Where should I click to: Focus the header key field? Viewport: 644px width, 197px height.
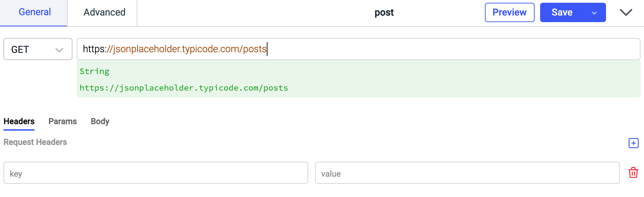pos(156,173)
